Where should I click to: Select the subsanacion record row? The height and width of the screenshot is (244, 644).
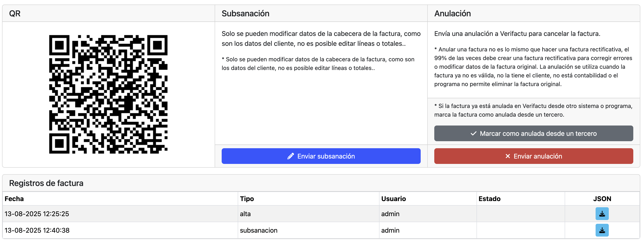[x=125, y=230]
